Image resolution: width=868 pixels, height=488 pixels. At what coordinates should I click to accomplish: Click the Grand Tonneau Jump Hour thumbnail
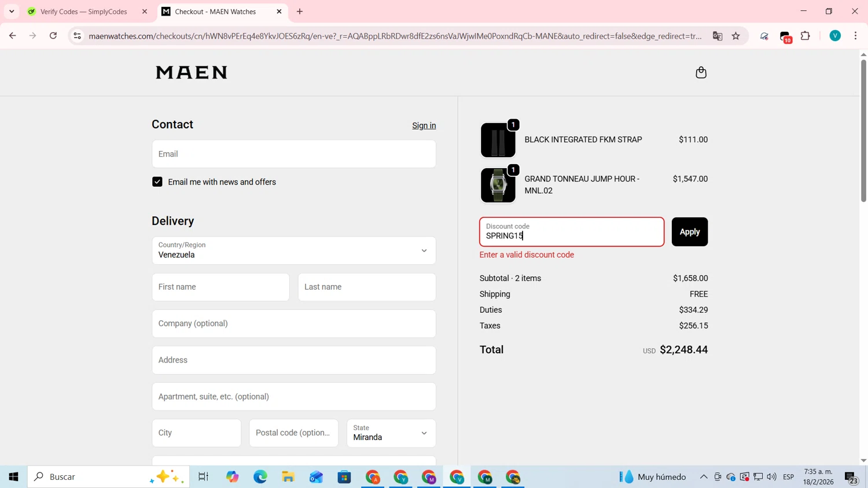pos(498,185)
